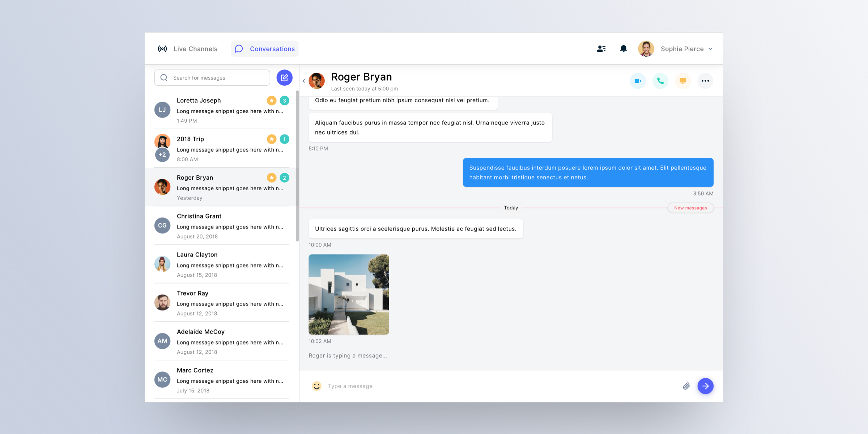Click the 10:02 AM timestamp
This screenshot has width=868, height=434.
[320, 341]
